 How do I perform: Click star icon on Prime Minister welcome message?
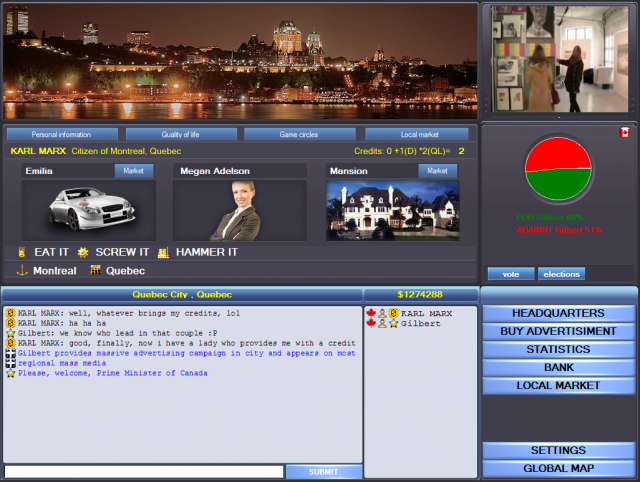[11, 373]
